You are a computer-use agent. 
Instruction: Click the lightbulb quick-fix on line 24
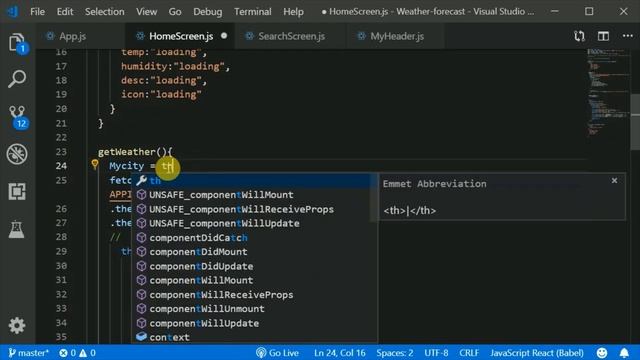tap(95, 164)
